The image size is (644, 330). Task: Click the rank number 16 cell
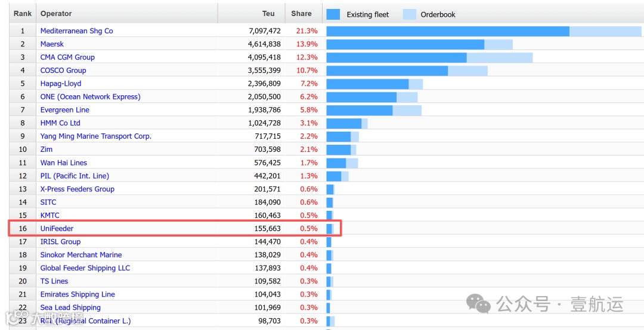click(23, 228)
